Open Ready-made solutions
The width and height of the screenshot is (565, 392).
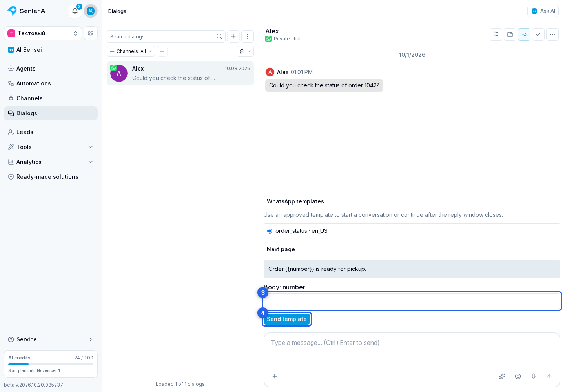click(51, 177)
